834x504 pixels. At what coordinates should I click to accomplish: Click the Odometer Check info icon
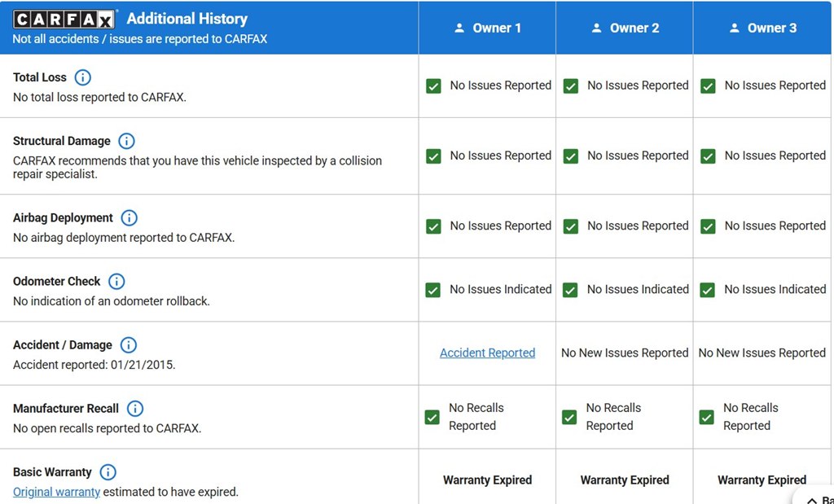[116, 281]
